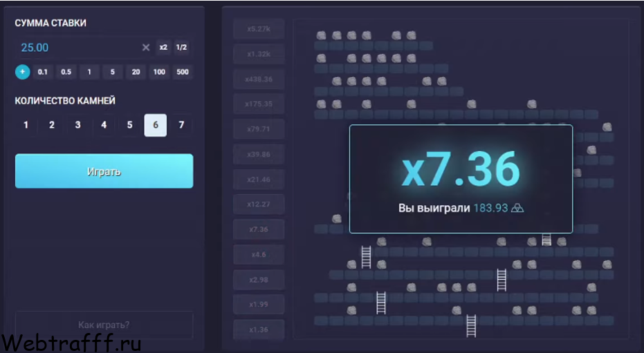Add 100 to the bet amount
Viewport: 644px width, 353px height.
[x=159, y=72]
